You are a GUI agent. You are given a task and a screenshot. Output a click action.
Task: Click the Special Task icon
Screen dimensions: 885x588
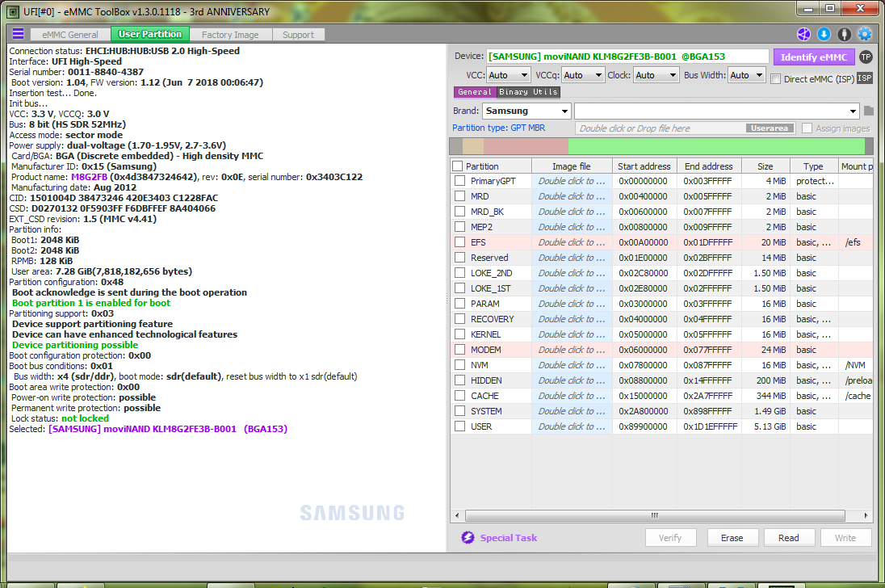pos(468,538)
